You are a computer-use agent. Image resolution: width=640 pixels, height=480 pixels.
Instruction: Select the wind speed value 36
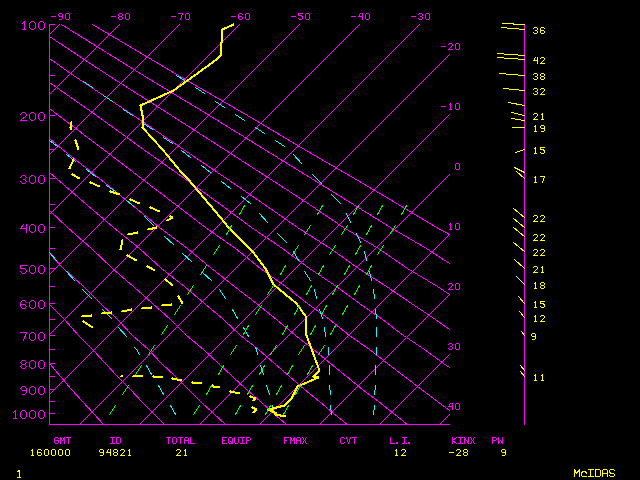[x=538, y=31]
